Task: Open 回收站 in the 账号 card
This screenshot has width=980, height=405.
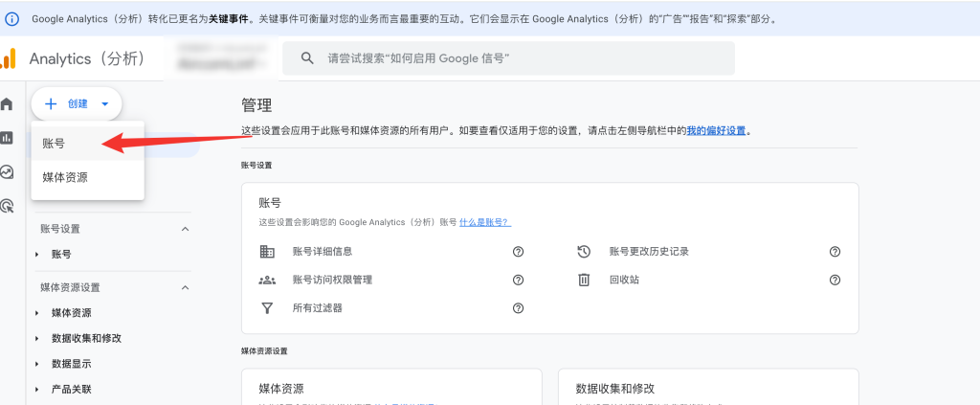Action: click(x=624, y=280)
